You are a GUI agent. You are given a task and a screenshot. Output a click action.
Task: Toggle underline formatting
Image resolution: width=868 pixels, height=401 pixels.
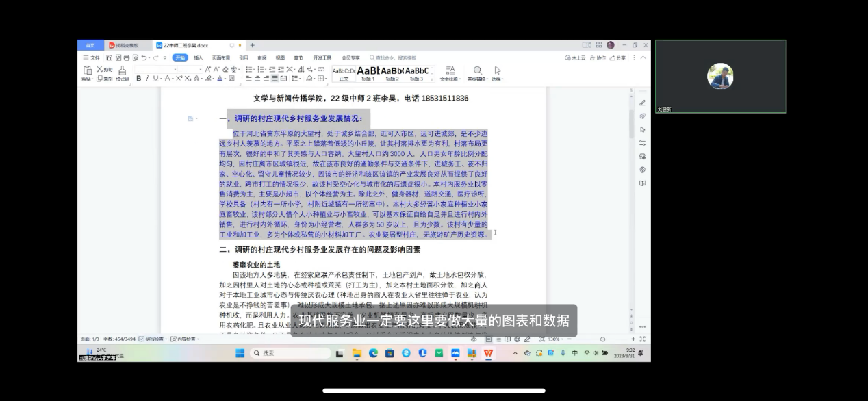pyautogui.click(x=155, y=79)
